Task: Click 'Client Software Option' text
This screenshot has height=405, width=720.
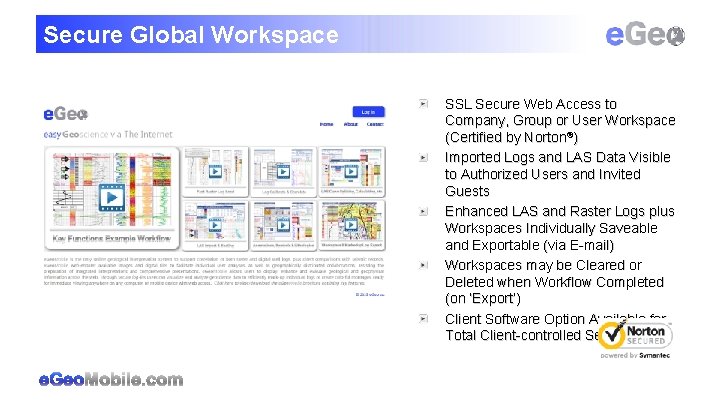Action: coord(515,319)
